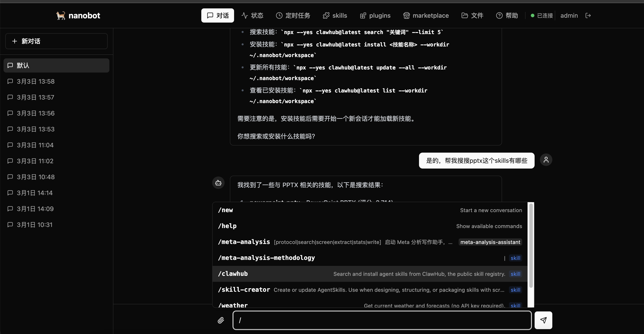Screen dimensions: 644x334
Task: Choose the /skill-creator command
Action: (370, 290)
